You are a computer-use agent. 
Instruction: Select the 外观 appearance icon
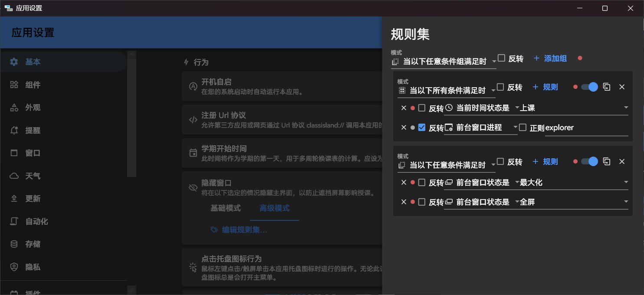pos(14,108)
